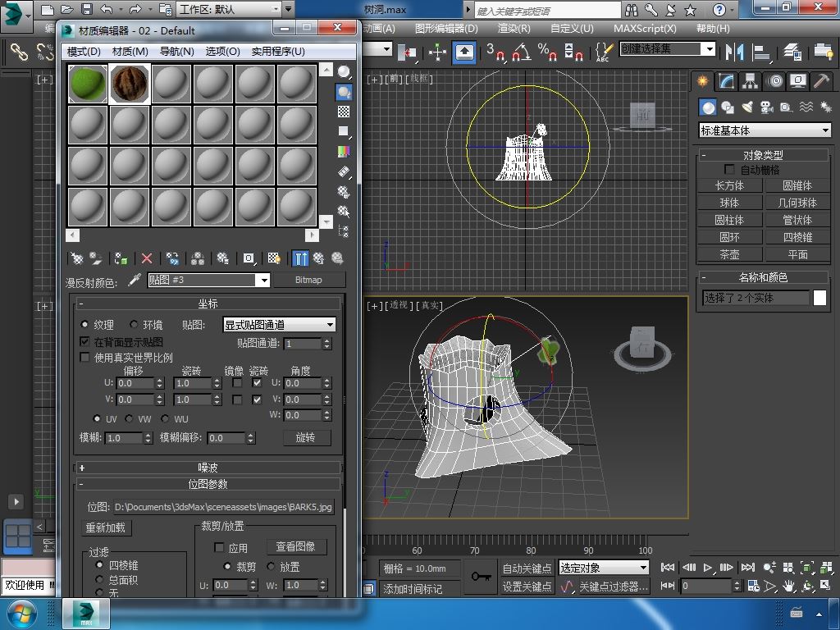Image resolution: width=840 pixels, height=630 pixels.
Task: Enable the 自动栅格 checkbox
Action: (729, 170)
